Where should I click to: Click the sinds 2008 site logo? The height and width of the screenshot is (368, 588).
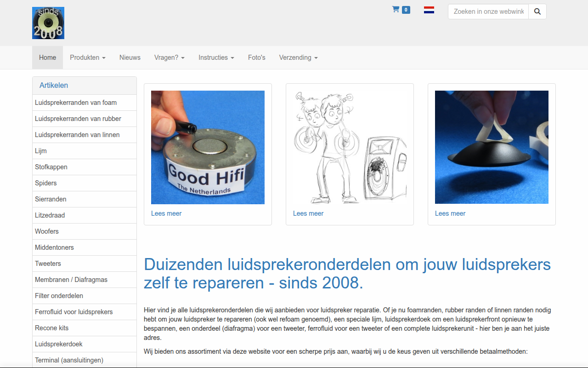pyautogui.click(x=48, y=23)
